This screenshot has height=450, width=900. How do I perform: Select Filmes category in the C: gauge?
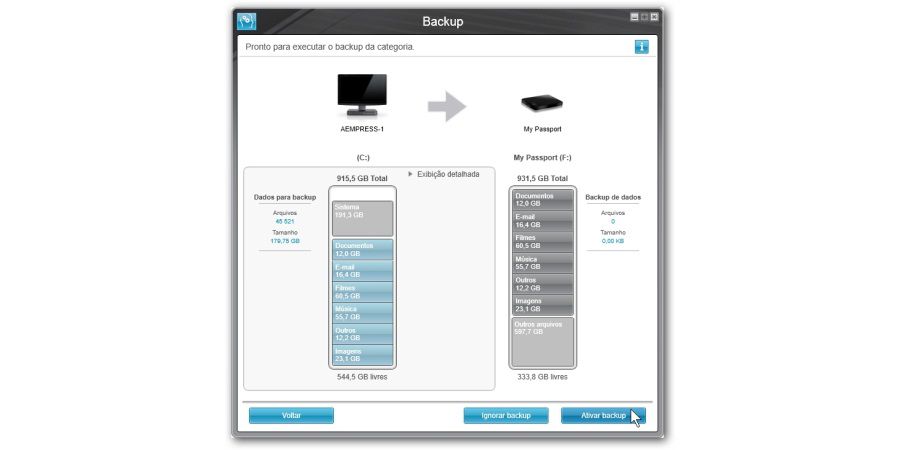click(x=362, y=292)
